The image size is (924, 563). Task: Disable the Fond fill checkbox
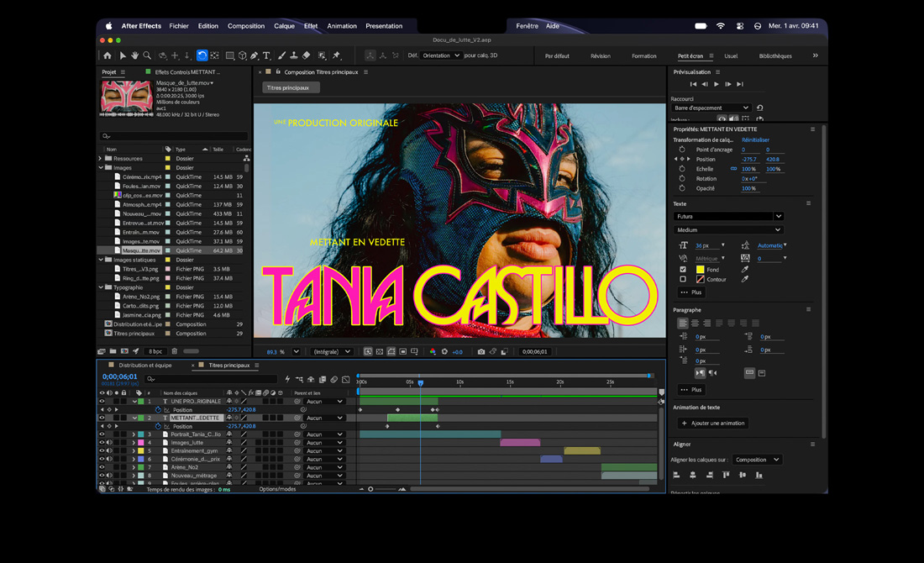click(x=683, y=270)
